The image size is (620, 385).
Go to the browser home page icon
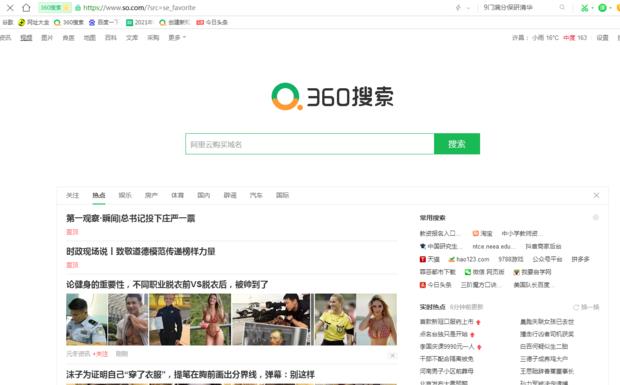tap(26, 8)
